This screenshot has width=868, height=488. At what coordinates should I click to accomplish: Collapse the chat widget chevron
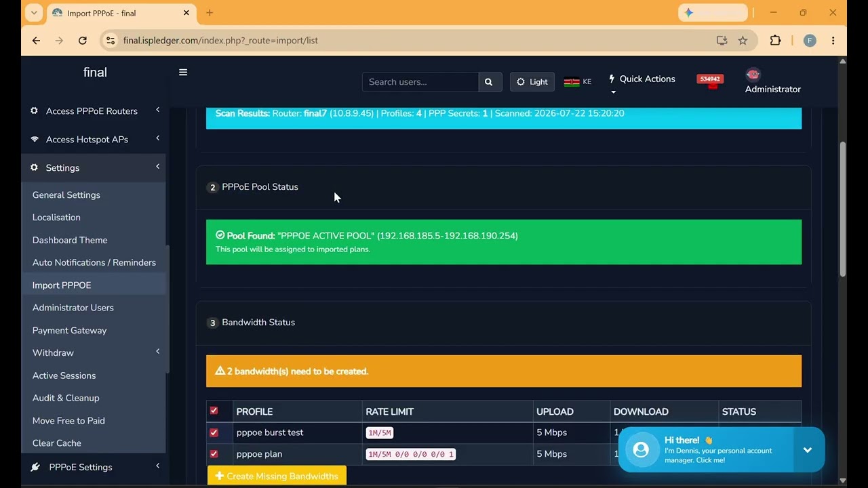[x=808, y=449]
